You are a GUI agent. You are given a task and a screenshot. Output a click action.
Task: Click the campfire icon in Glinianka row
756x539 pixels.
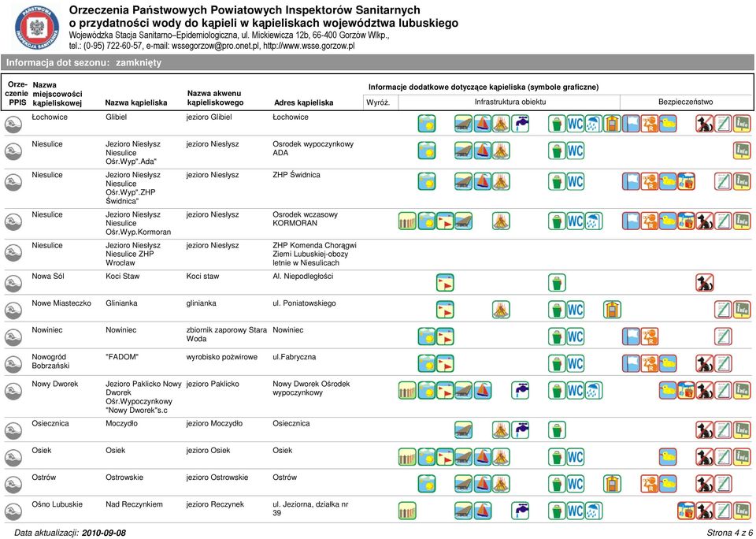[x=501, y=310]
